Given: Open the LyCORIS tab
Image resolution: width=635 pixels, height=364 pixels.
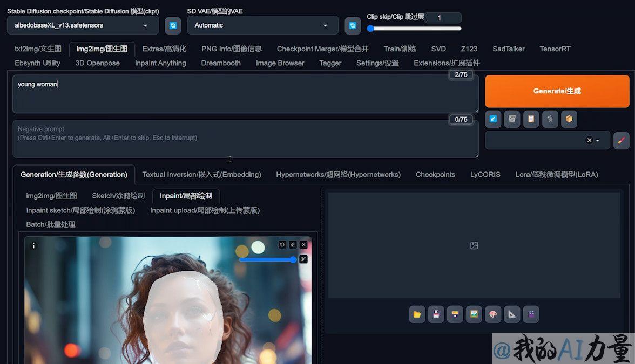Looking at the screenshot, I should coord(485,175).
